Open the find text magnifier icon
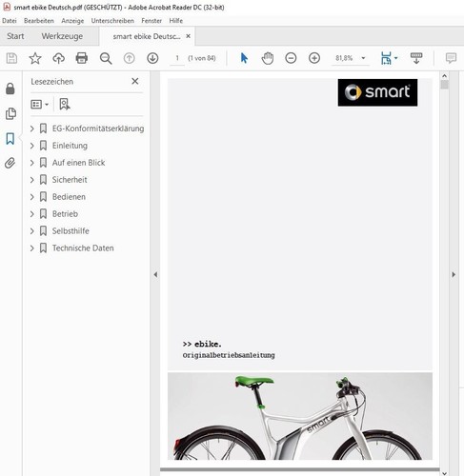The image size is (464, 476). [106, 58]
